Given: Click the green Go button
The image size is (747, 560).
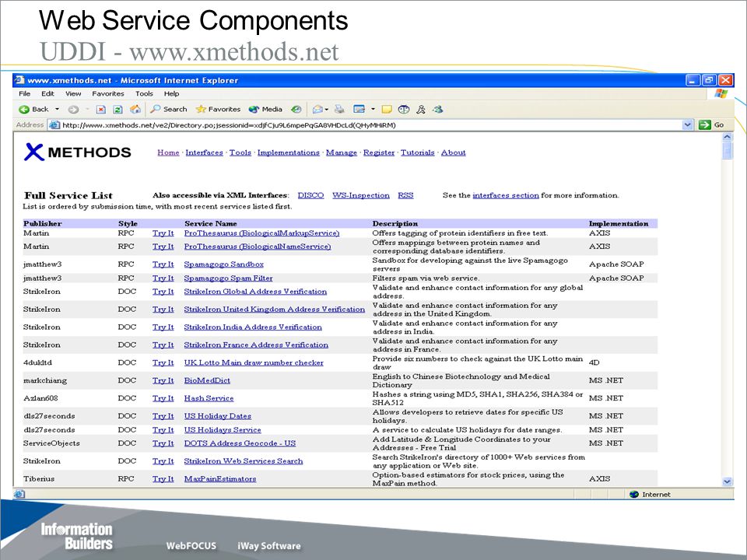Looking at the screenshot, I should tap(712, 124).
